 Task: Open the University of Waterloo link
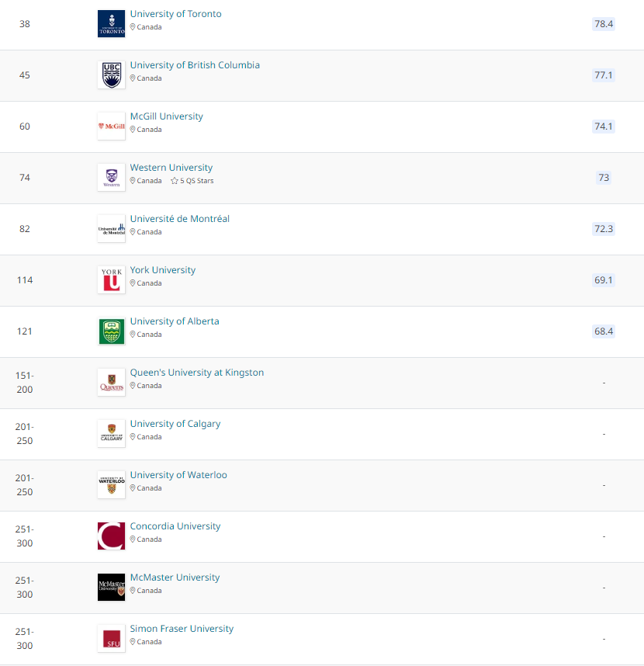(178, 475)
